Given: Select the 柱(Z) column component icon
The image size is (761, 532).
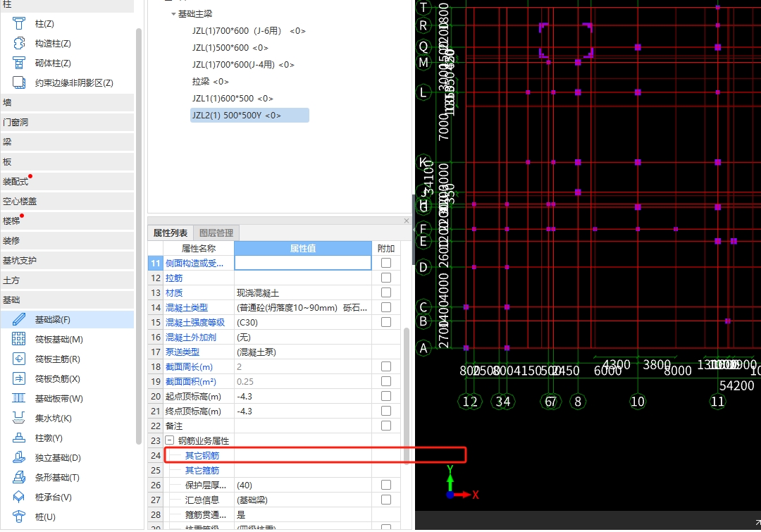Looking at the screenshot, I should pyautogui.click(x=18, y=23).
